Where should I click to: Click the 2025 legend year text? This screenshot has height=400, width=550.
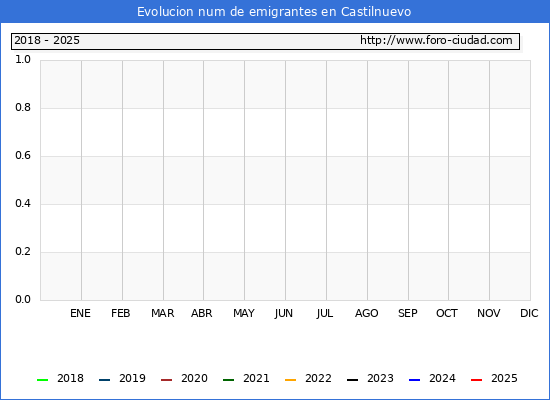[504, 378]
